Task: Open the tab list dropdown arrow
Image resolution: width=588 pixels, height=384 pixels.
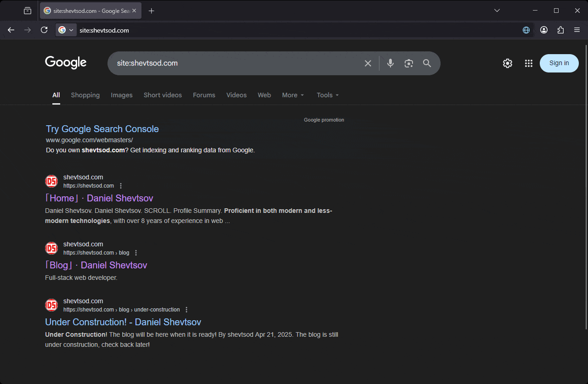Action: (497, 11)
